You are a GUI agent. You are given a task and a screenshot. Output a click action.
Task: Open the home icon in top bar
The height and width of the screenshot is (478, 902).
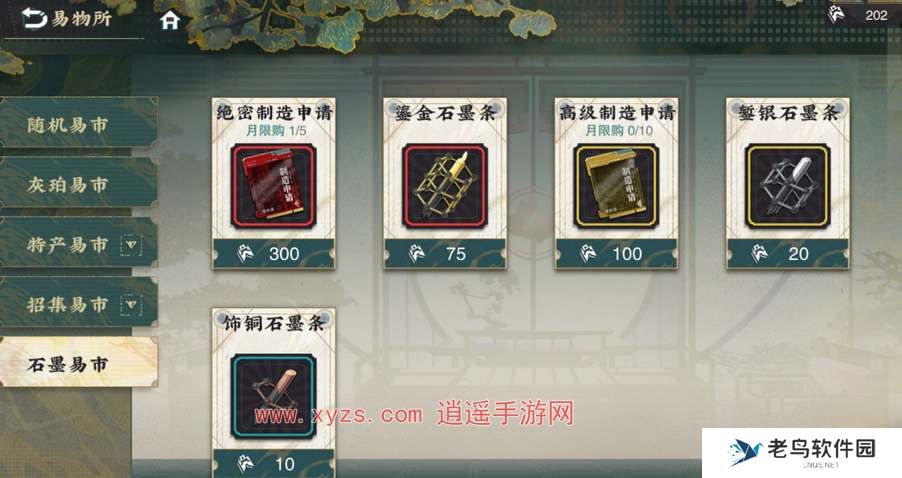170,21
